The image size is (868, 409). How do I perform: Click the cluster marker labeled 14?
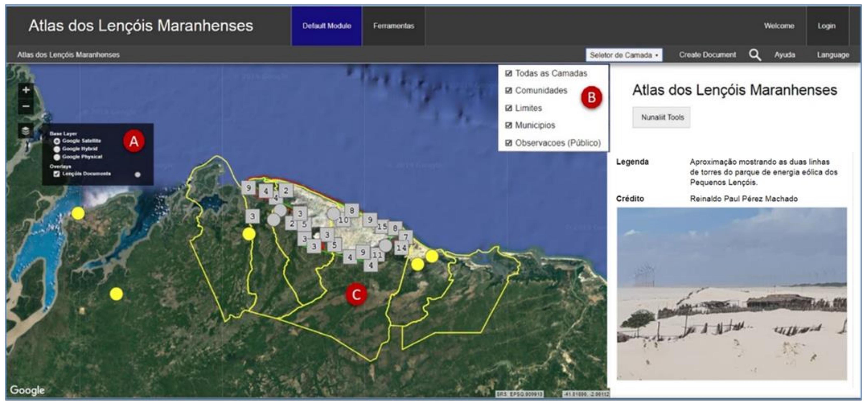401,248
